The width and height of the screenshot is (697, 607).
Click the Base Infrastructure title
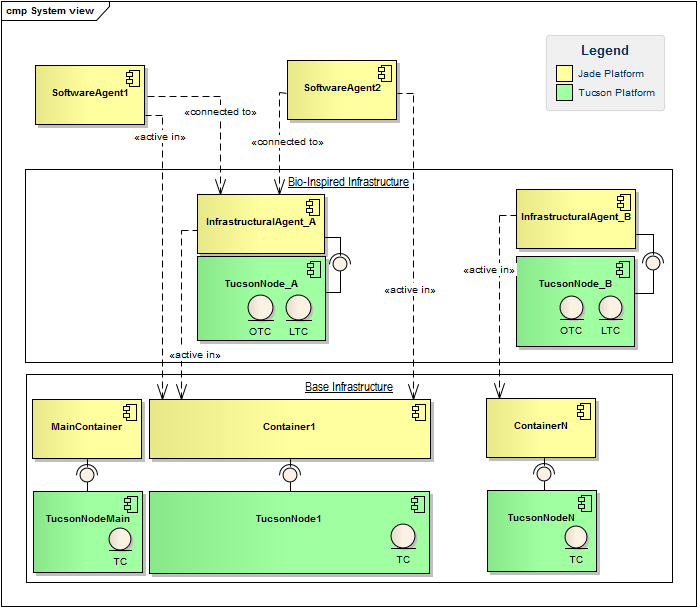(349, 387)
